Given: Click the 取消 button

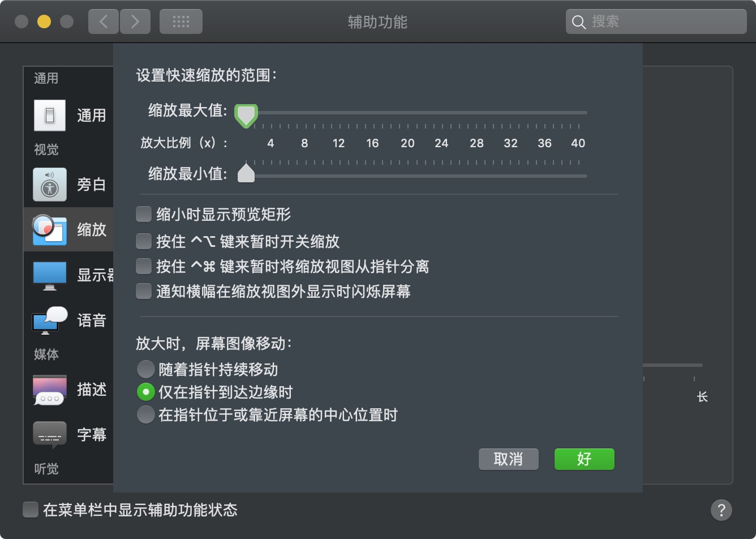Looking at the screenshot, I should (508, 459).
